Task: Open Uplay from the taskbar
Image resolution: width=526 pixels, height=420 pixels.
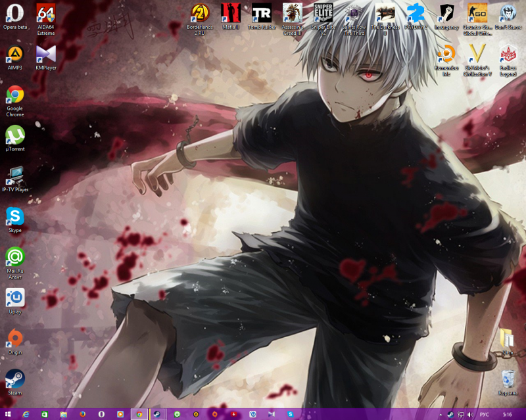Action: [x=252, y=414]
